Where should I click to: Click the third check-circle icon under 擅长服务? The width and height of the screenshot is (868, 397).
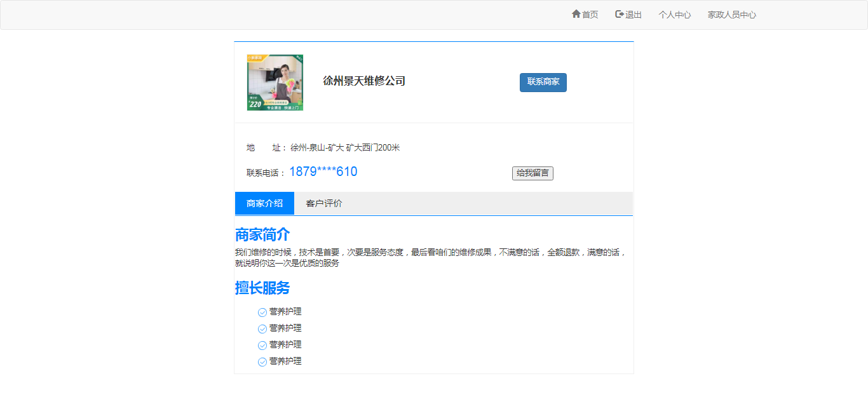pos(262,345)
